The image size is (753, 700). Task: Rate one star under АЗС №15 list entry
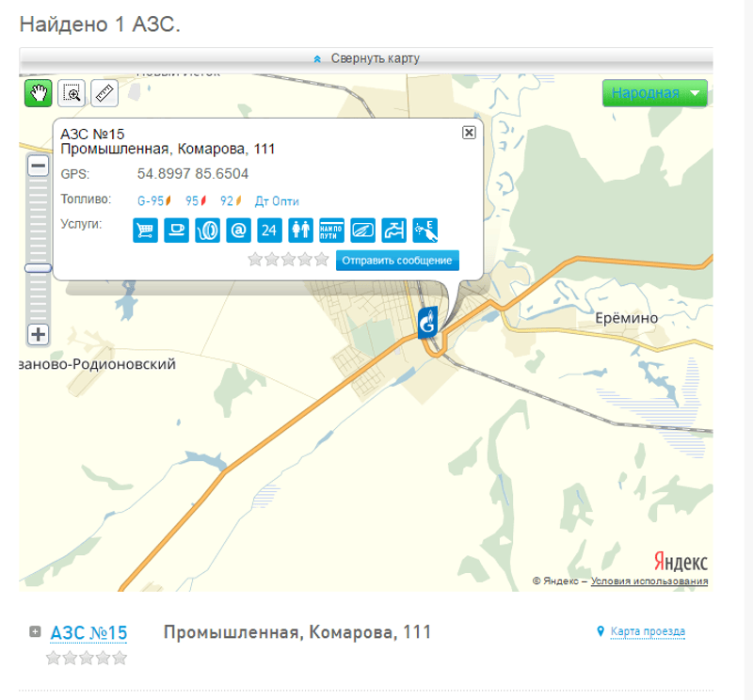pyautogui.click(x=54, y=658)
